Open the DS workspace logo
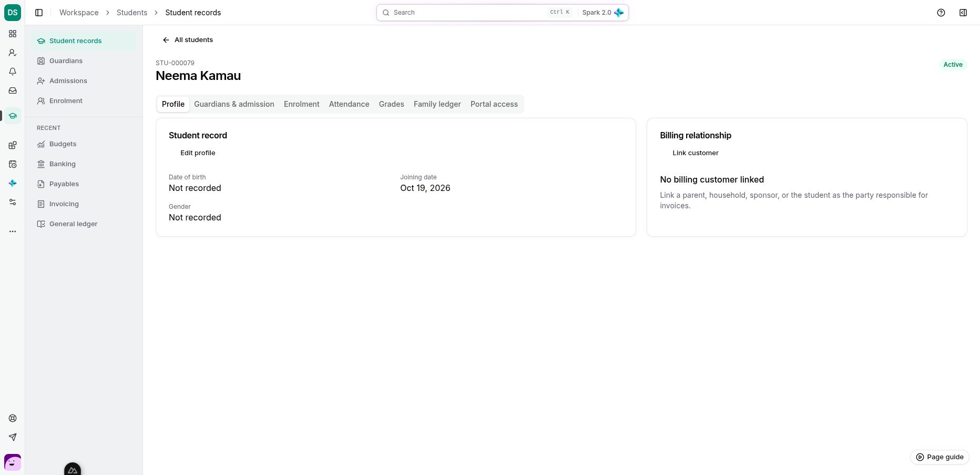980x475 pixels. click(x=13, y=13)
